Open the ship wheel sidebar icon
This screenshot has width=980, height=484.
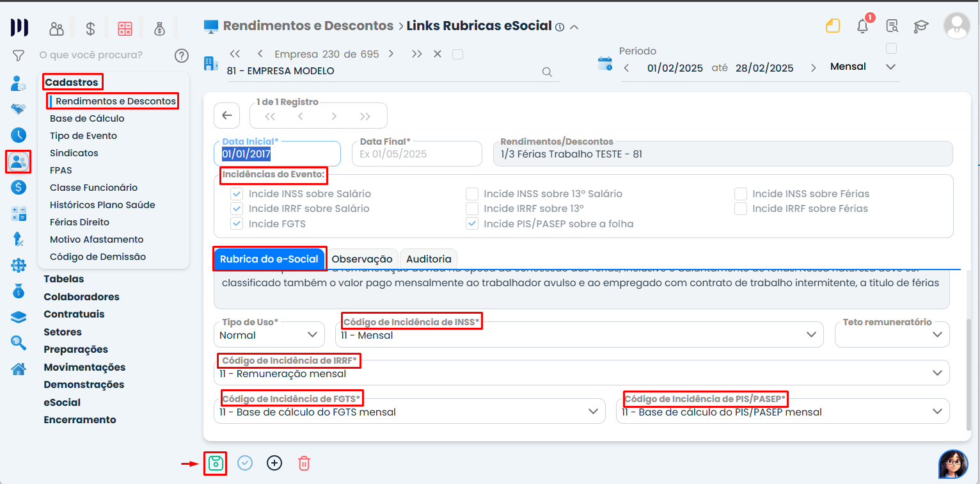point(19,265)
